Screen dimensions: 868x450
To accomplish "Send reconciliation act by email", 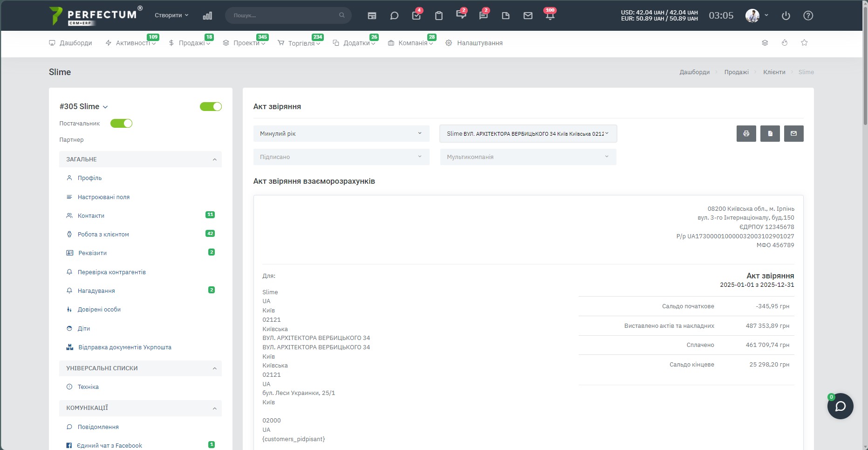I will (x=794, y=133).
